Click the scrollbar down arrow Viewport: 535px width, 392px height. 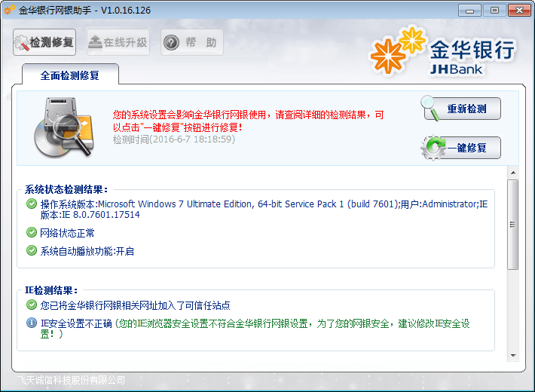pos(513,356)
